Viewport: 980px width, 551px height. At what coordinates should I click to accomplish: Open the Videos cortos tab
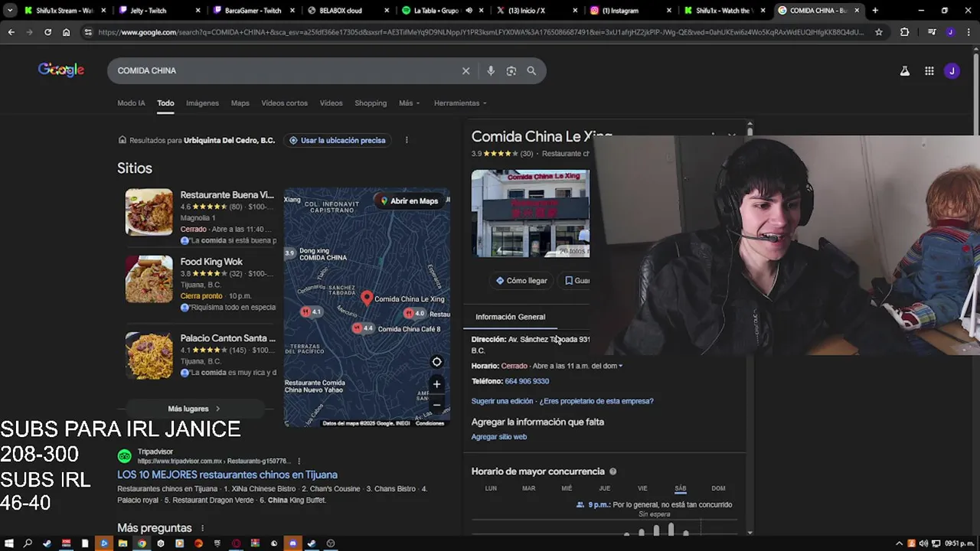284,103
